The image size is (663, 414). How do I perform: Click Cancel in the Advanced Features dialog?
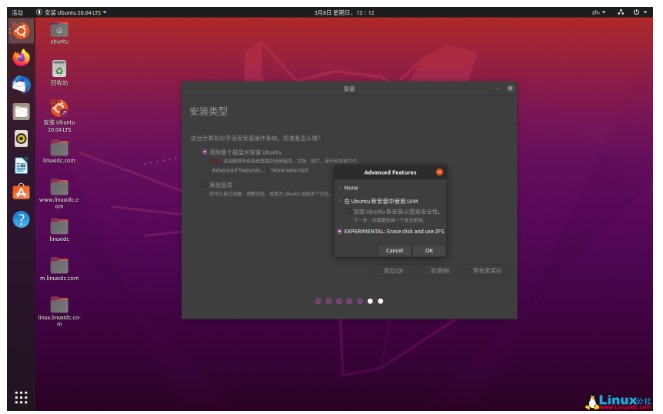click(x=395, y=250)
